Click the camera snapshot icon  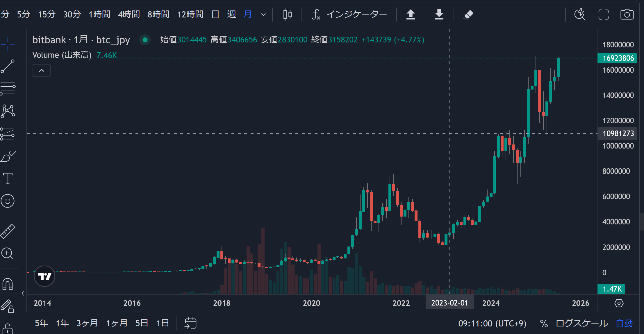point(627,14)
